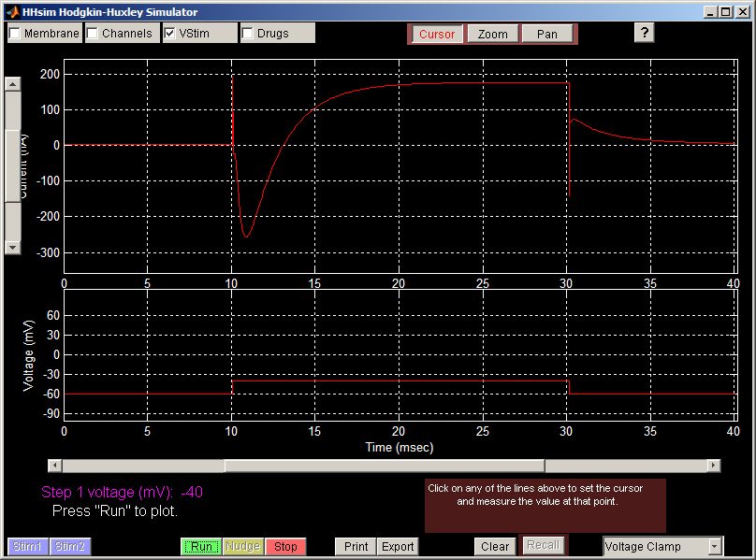Viewport: 756px width, 560px height.
Task: Click right arrow of horizontal time scrollbar
Action: [714, 466]
